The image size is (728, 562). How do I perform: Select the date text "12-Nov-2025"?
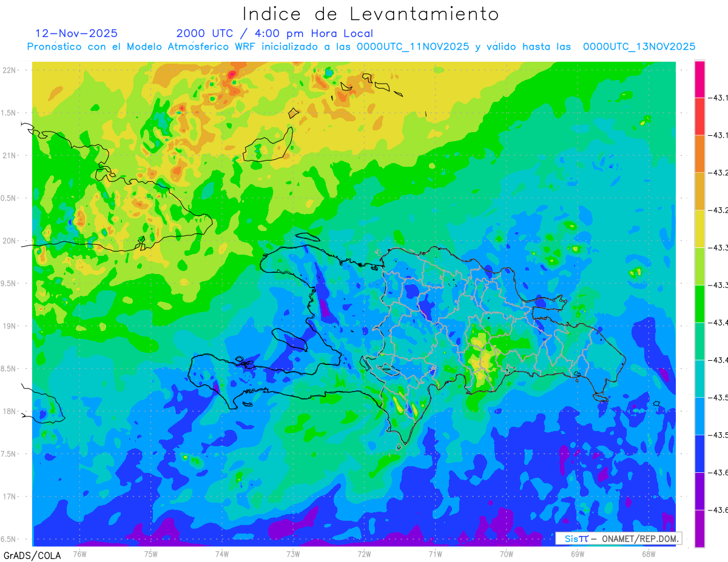76,33
